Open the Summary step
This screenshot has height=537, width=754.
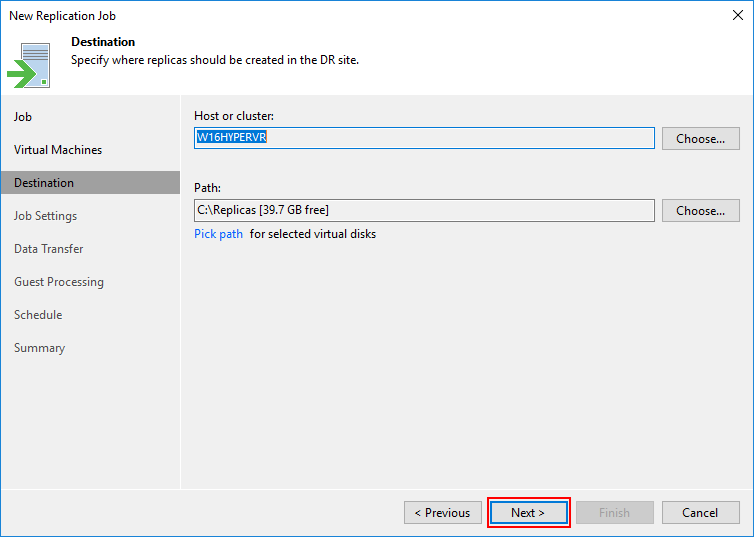(x=39, y=348)
